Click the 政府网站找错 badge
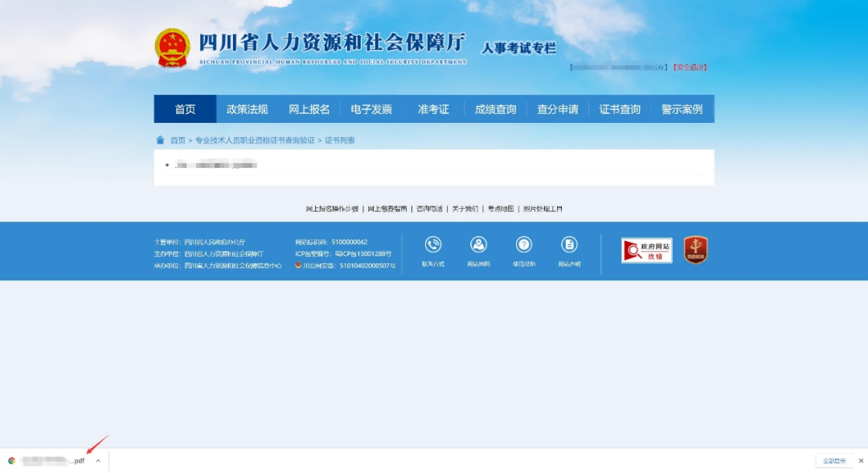This screenshot has height=473, width=868. point(646,251)
